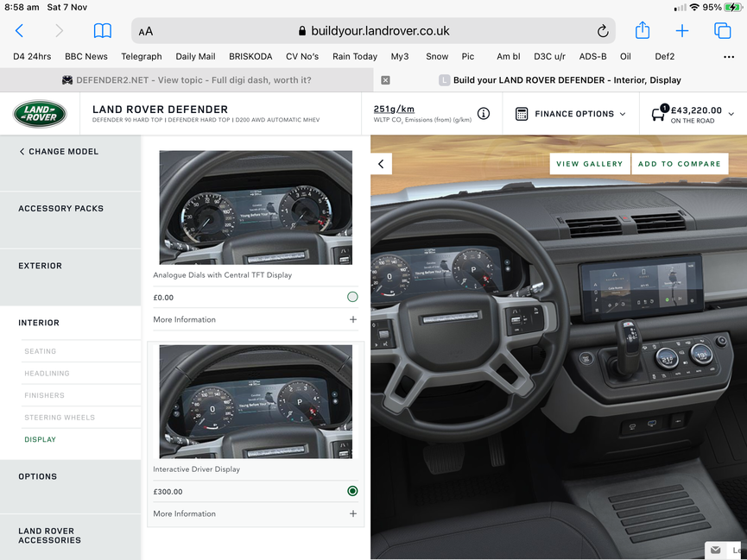Screen dimensions: 747x560
Task: Click the £43,220.00 on the road price
Action: (x=696, y=110)
